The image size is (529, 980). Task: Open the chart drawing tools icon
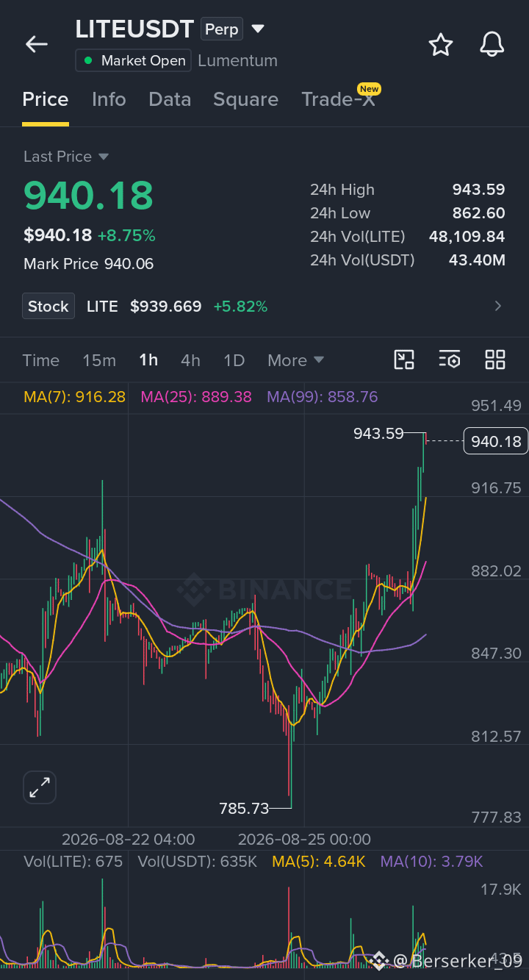tap(405, 360)
